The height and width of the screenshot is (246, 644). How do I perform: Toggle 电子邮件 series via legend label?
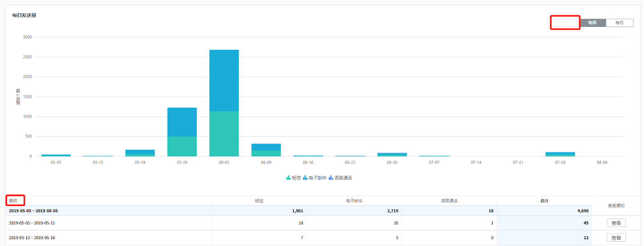click(x=318, y=178)
